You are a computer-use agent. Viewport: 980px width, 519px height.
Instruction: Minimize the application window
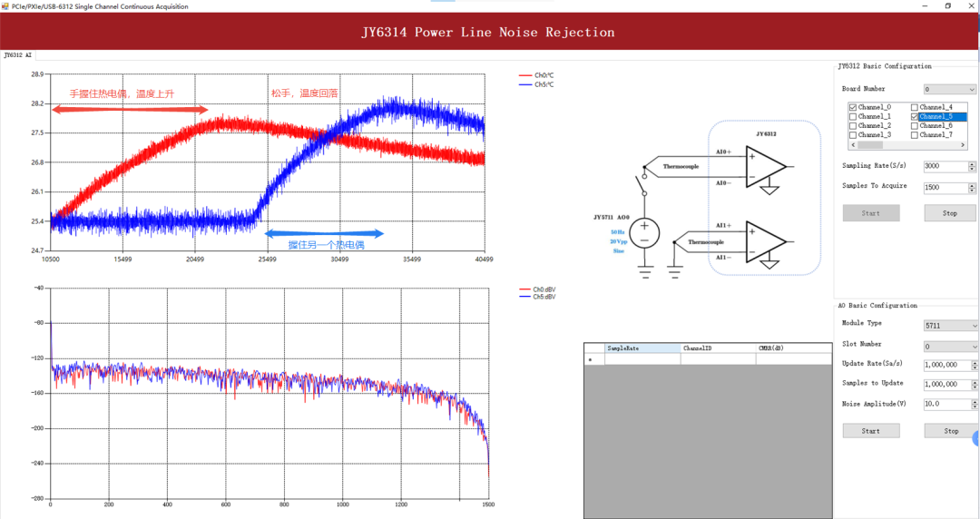tap(925, 5)
